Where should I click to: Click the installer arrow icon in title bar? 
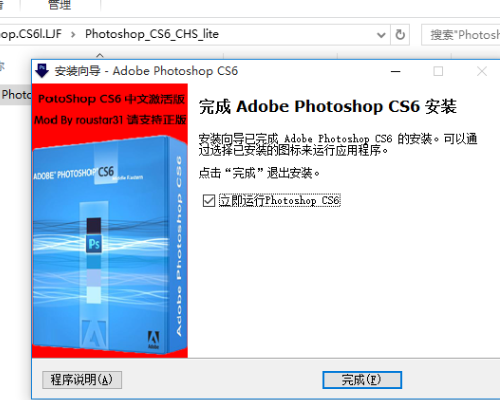pyautogui.click(x=42, y=71)
